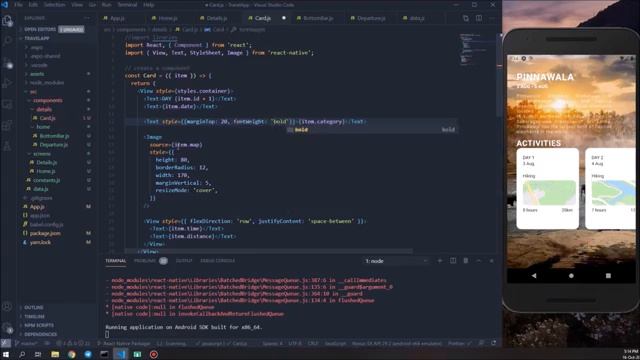The height and width of the screenshot is (360, 640).
Task: Tap the DAY 2 activity card in emulator
Action: pos(610,188)
